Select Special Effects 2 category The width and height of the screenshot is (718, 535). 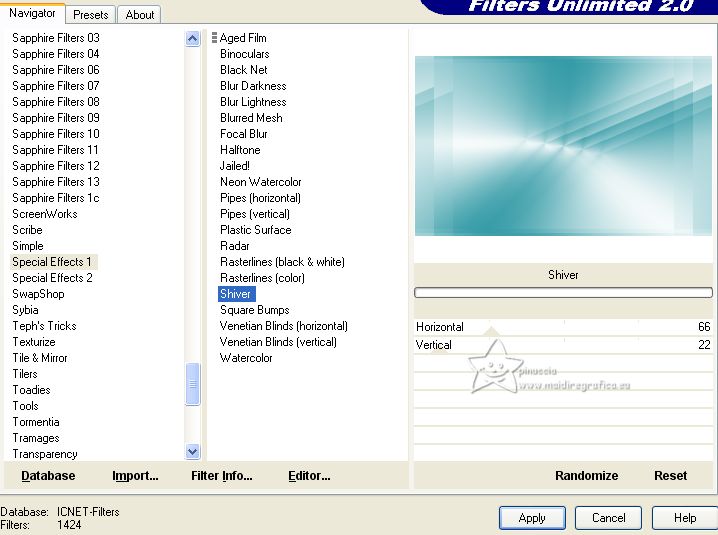tap(52, 278)
